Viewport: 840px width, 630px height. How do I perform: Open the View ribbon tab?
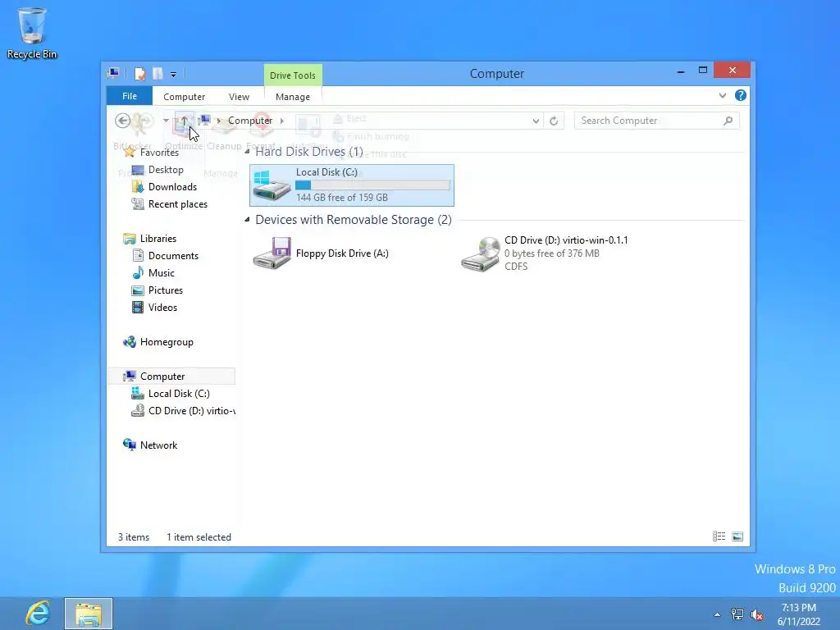[x=239, y=97]
